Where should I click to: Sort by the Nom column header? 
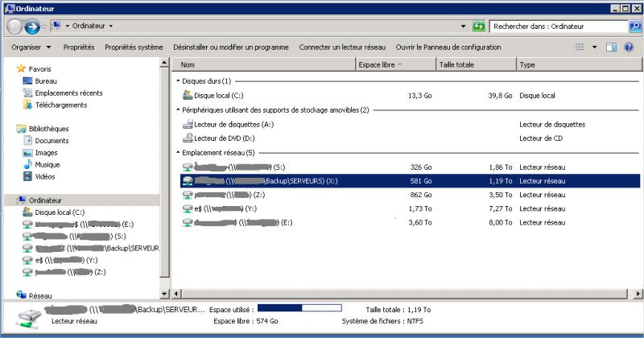point(263,64)
